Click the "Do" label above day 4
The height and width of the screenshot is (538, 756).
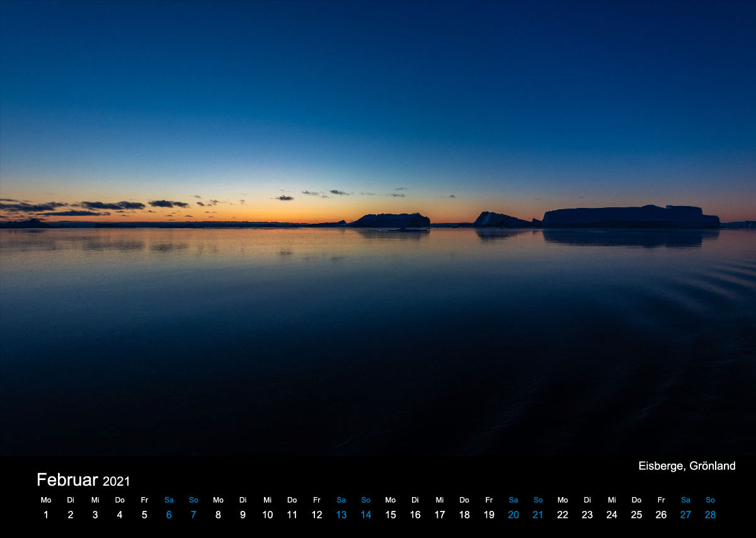tap(120, 500)
